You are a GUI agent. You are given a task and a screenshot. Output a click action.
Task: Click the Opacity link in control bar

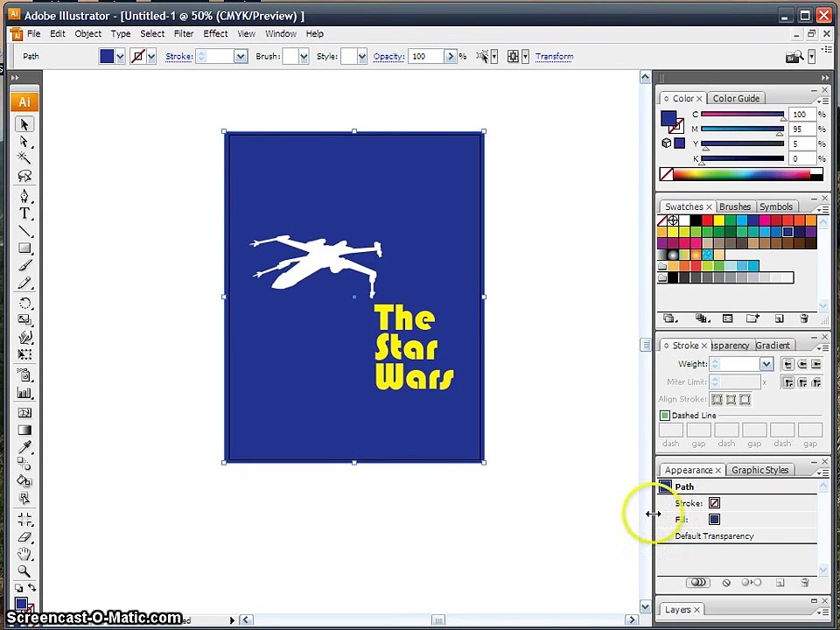click(x=388, y=56)
